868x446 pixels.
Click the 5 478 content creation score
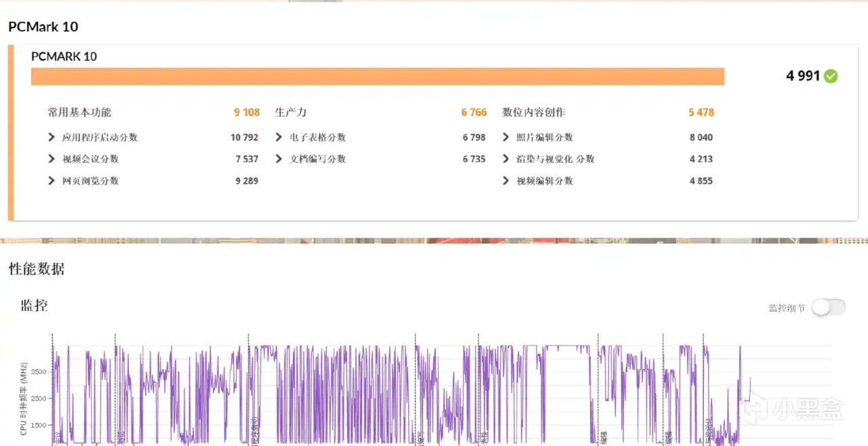701,113
